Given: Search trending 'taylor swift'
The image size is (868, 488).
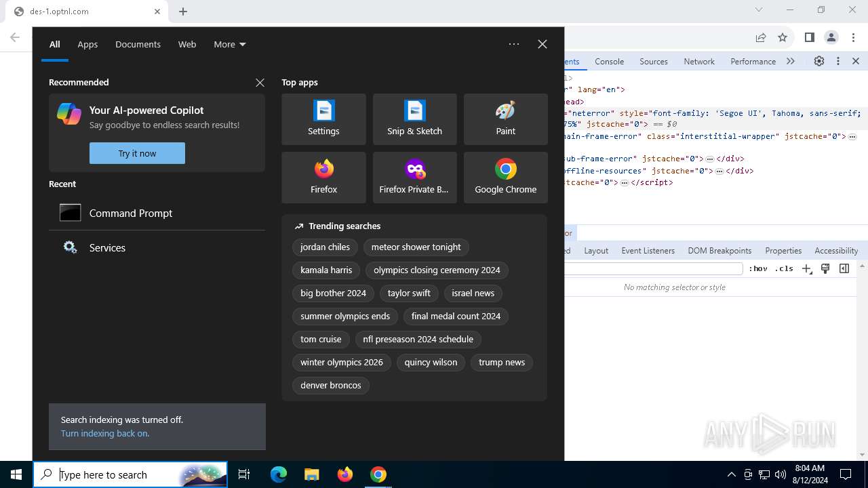Looking at the screenshot, I should [409, 293].
